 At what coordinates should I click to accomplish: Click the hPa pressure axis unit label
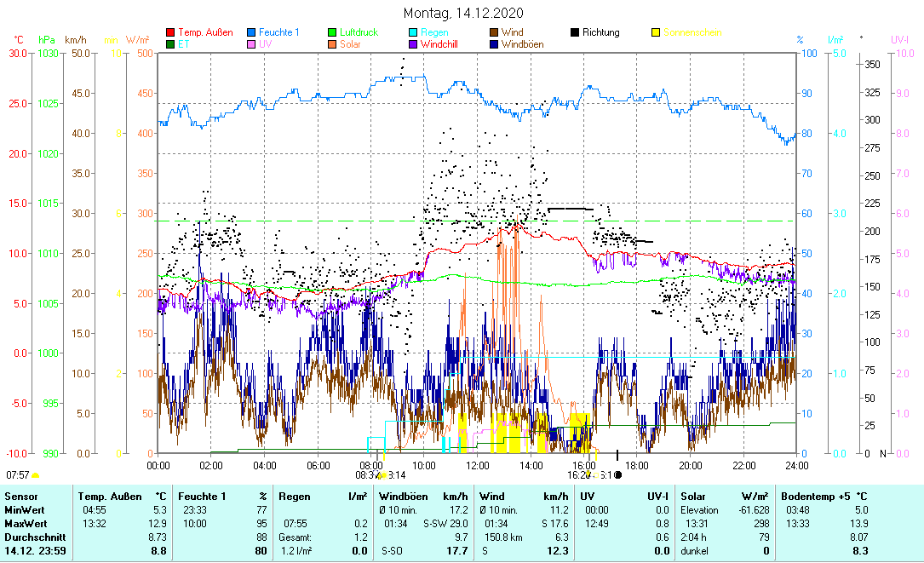(x=46, y=40)
